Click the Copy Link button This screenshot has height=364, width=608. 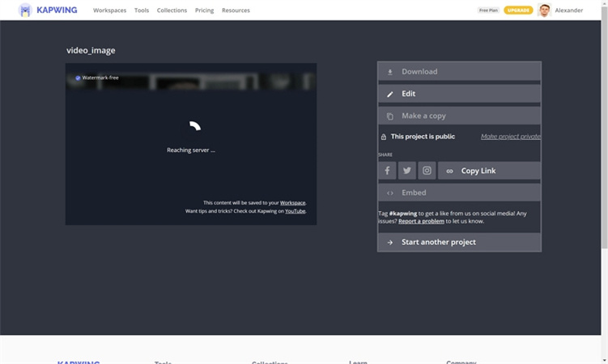[x=489, y=171]
